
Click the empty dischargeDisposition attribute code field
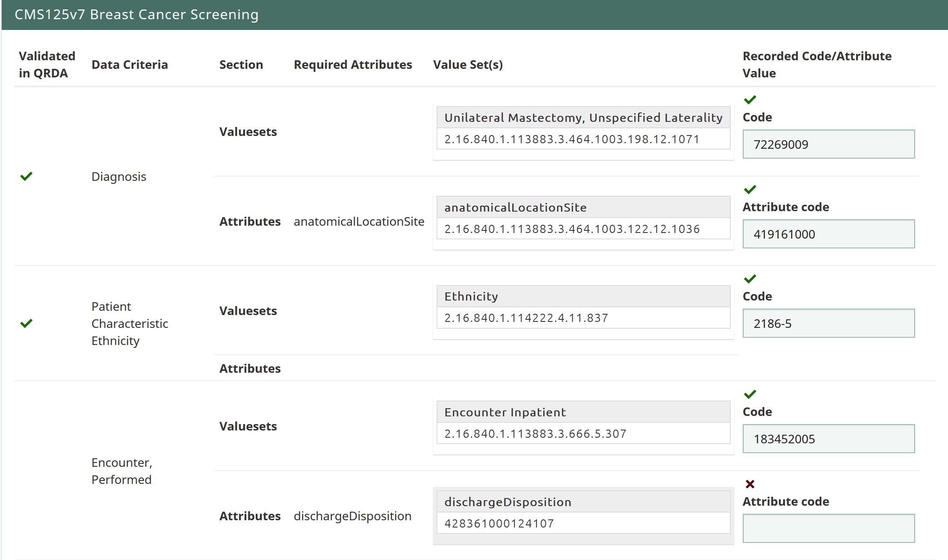pyautogui.click(x=828, y=528)
